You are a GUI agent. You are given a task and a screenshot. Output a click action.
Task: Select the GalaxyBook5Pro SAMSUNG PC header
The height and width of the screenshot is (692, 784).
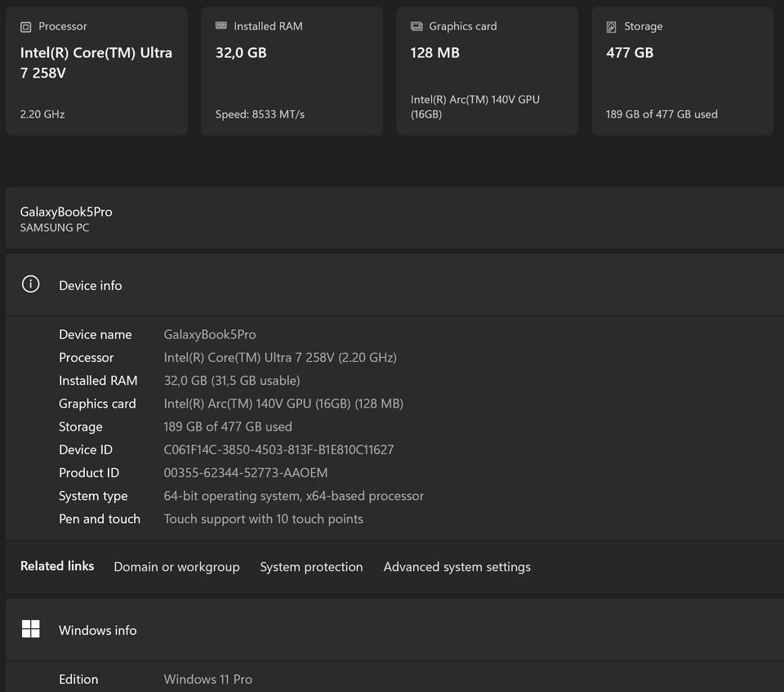tap(394, 219)
